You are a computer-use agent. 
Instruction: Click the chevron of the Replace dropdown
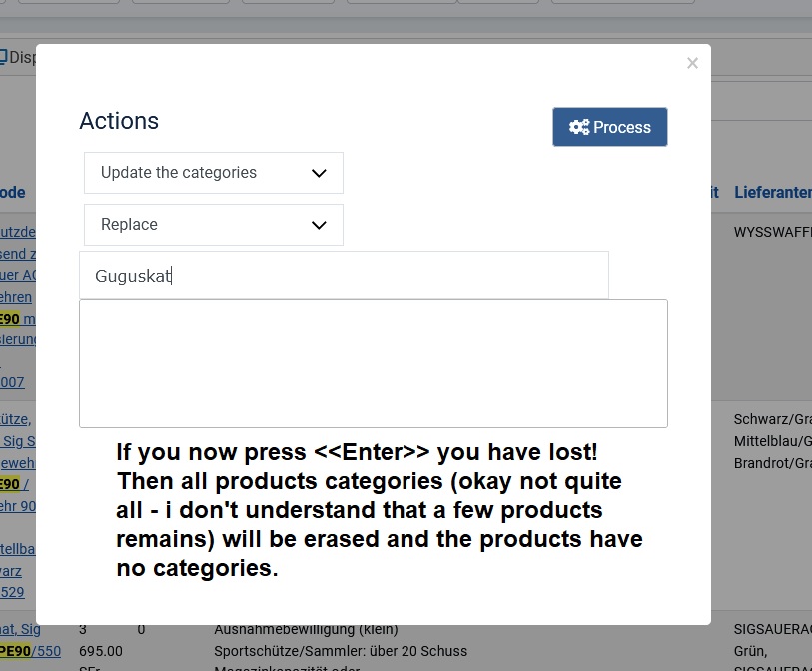[319, 225]
